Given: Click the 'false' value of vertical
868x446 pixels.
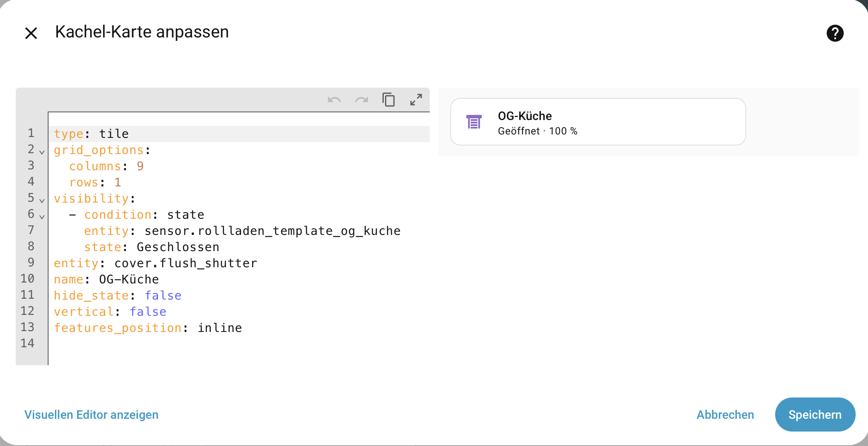Looking at the screenshot, I should pos(148,312).
